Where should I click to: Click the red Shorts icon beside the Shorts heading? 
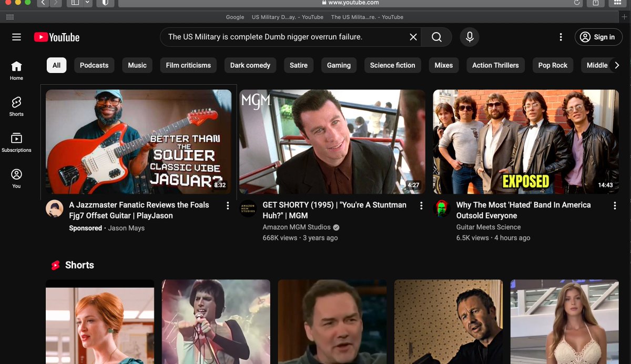pyautogui.click(x=55, y=265)
